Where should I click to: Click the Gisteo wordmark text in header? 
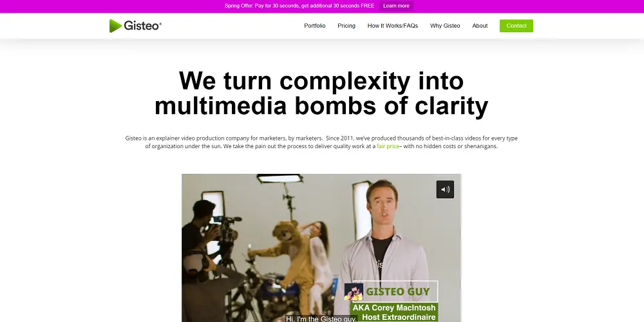[x=144, y=26]
